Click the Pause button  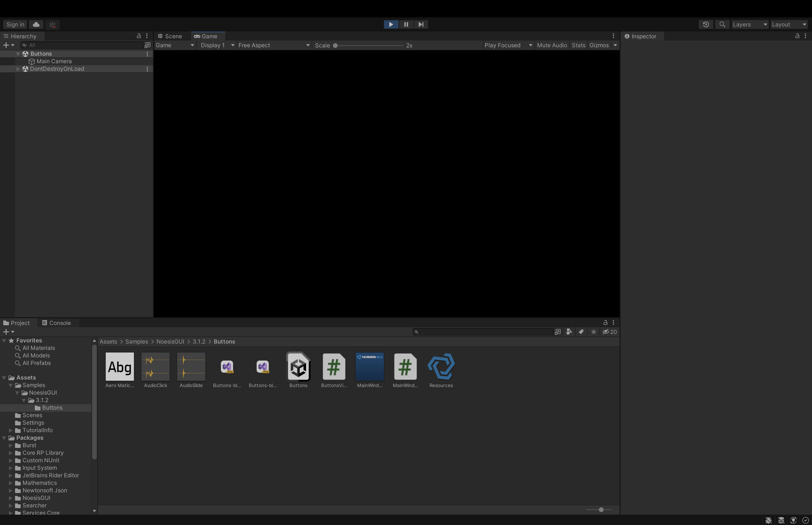coord(406,24)
